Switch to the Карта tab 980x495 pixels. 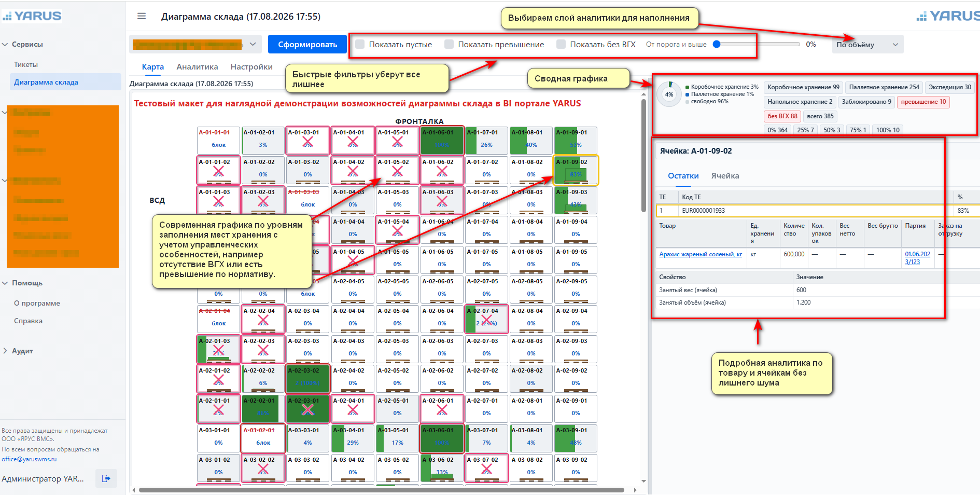[x=153, y=67]
